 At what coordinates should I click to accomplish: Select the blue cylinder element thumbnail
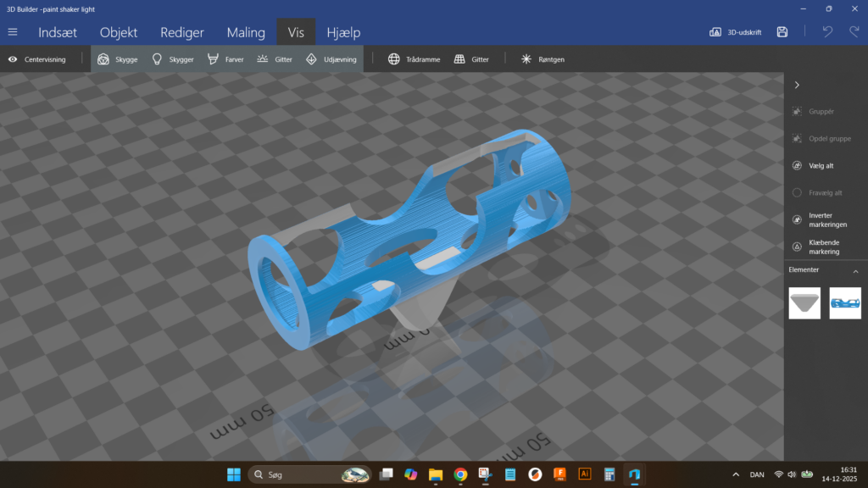coord(845,302)
